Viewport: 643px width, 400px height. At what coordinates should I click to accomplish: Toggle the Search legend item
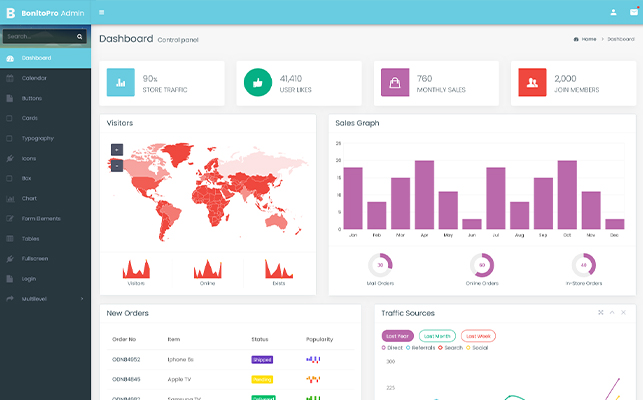tap(450, 347)
